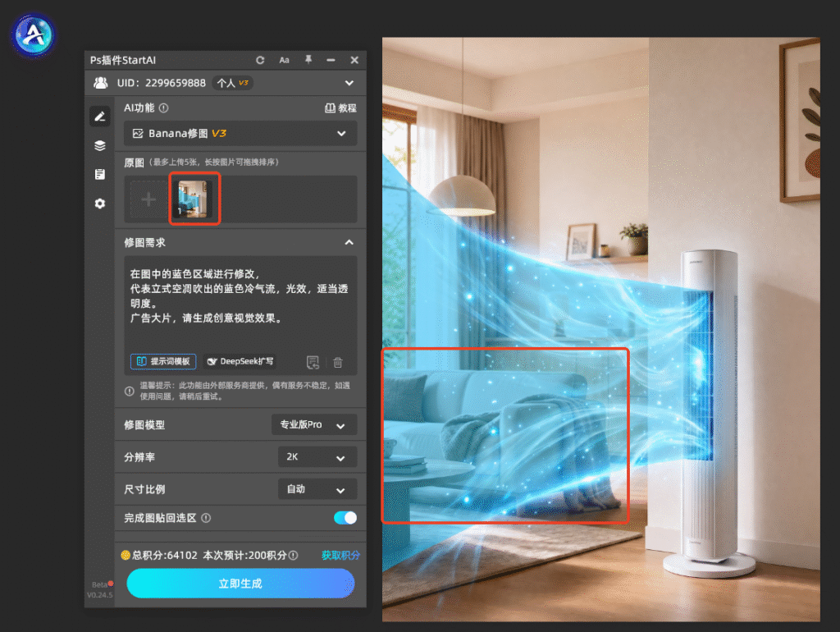Open the records list sidebar tab
Viewport: 840px width, 632px height.
[100, 174]
